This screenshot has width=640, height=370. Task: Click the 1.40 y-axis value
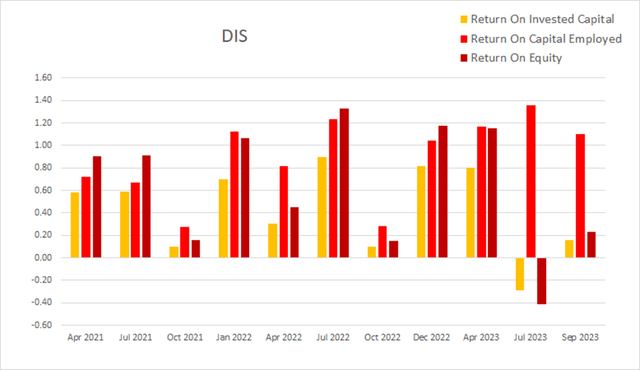[x=43, y=100]
